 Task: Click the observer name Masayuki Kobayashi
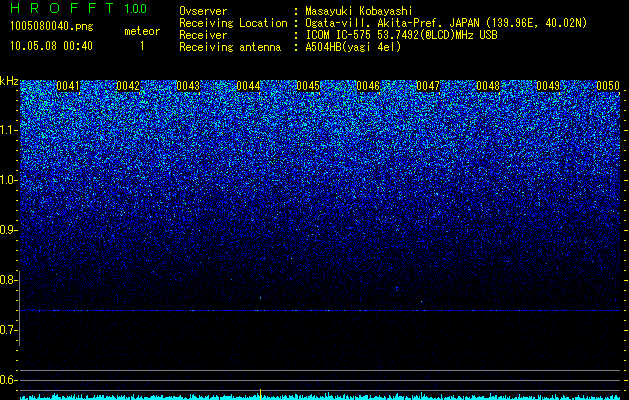tap(359, 11)
